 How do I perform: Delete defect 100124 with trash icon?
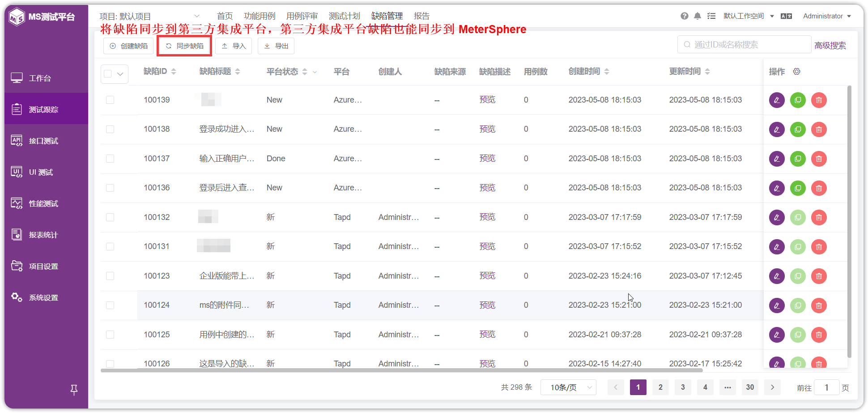pos(819,305)
